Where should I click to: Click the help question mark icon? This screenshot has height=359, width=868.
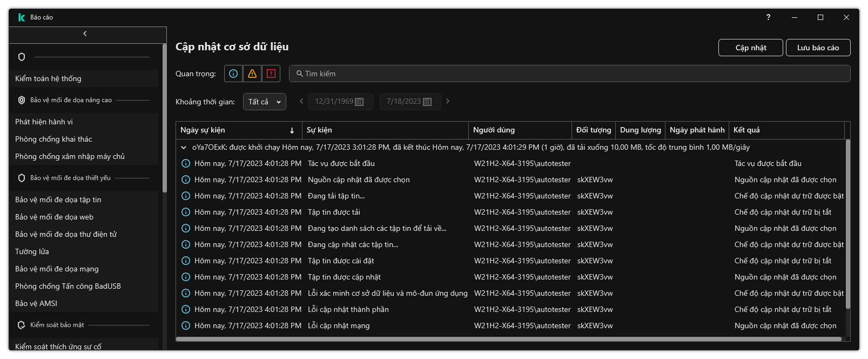click(x=768, y=17)
